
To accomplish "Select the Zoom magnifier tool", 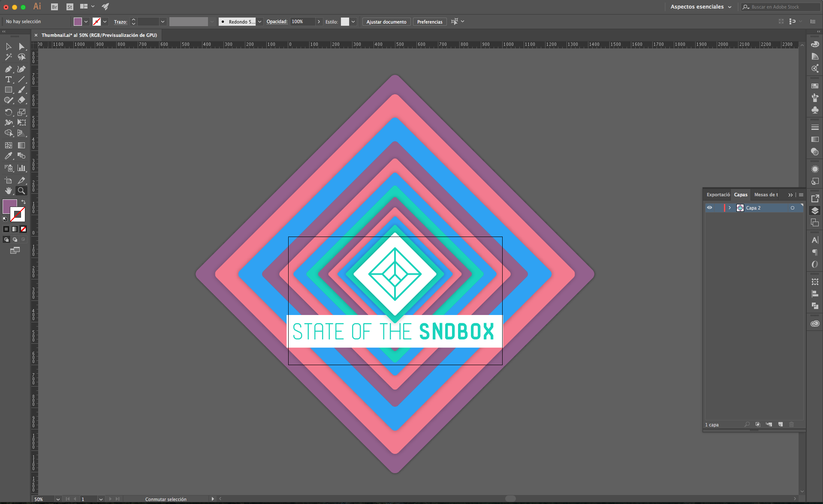I will tap(21, 191).
